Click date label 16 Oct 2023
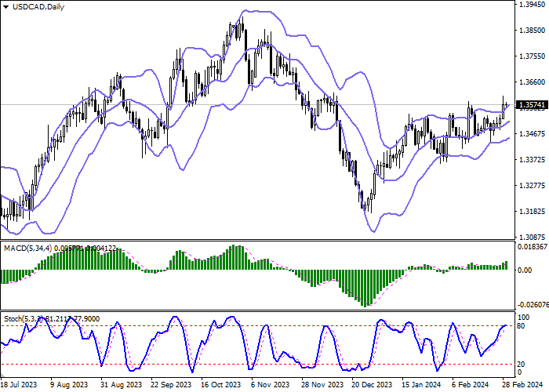This screenshot has height=392, width=549. tap(221, 385)
